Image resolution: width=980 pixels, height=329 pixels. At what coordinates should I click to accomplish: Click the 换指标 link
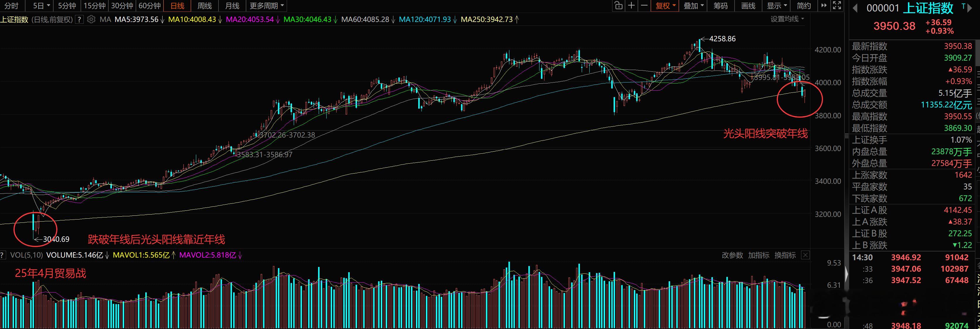[x=785, y=255]
